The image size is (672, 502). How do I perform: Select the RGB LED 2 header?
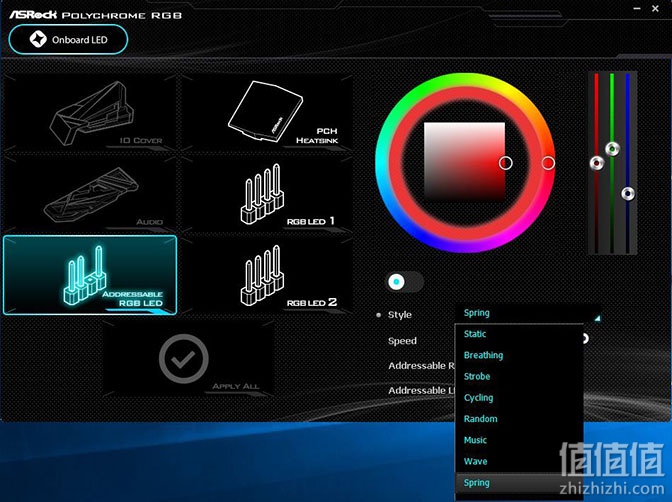266,275
